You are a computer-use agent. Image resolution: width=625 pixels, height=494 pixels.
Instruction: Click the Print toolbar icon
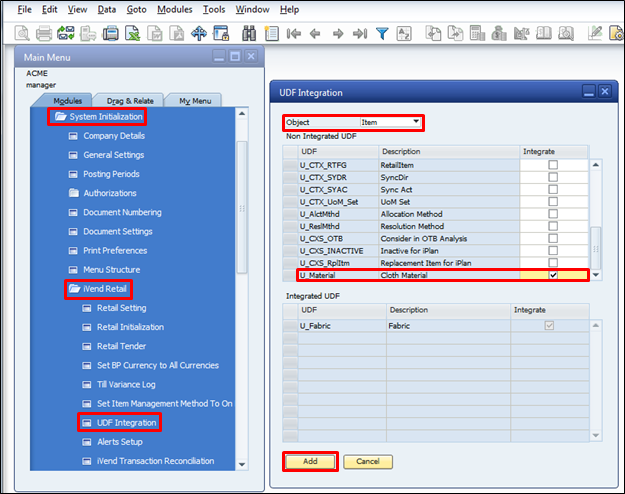43,33
